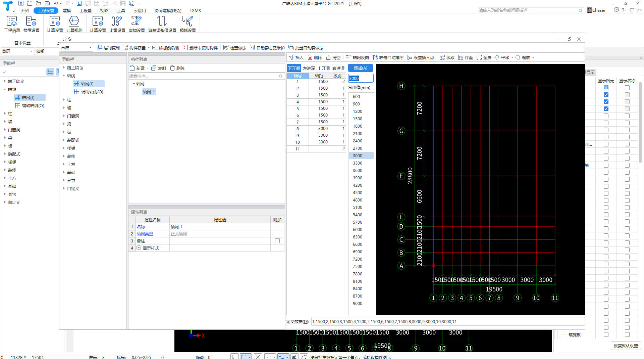
Task: Click 设置插入点 toolbar item
Action: [x=421, y=57]
